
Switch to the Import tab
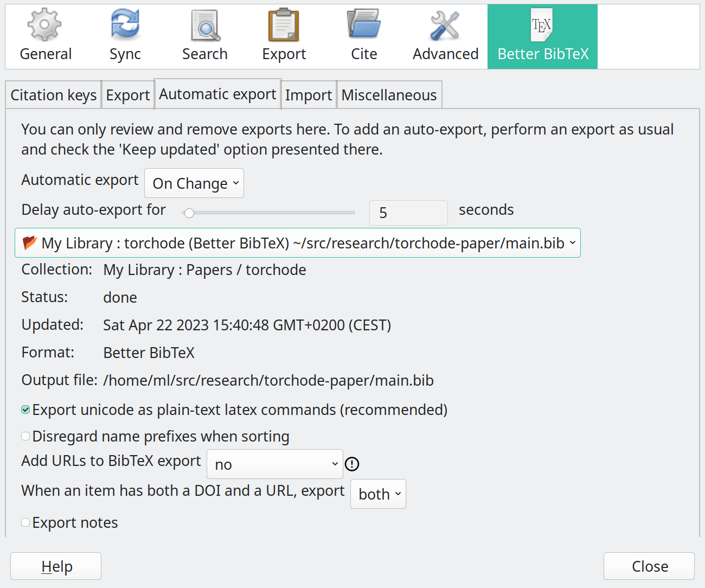(x=308, y=95)
